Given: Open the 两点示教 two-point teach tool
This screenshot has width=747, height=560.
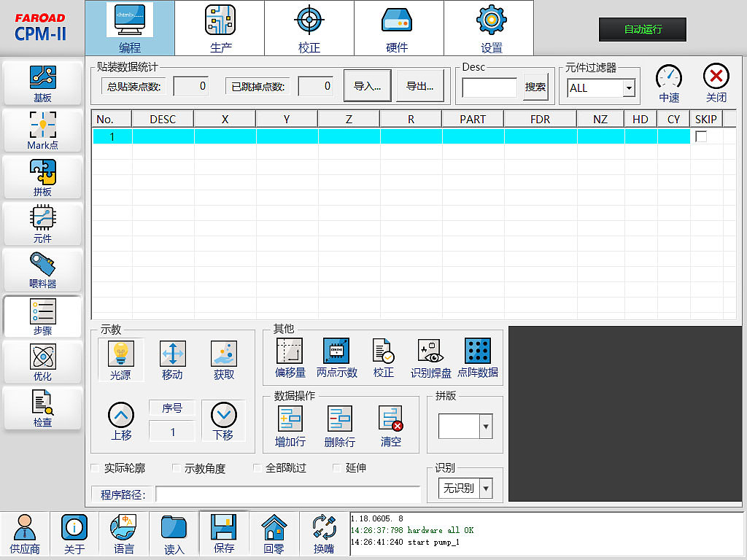Looking at the screenshot, I should [336, 358].
